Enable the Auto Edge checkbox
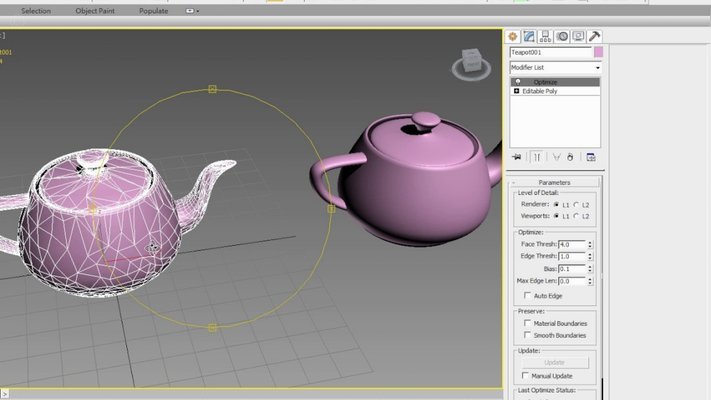 pyautogui.click(x=527, y=295)
